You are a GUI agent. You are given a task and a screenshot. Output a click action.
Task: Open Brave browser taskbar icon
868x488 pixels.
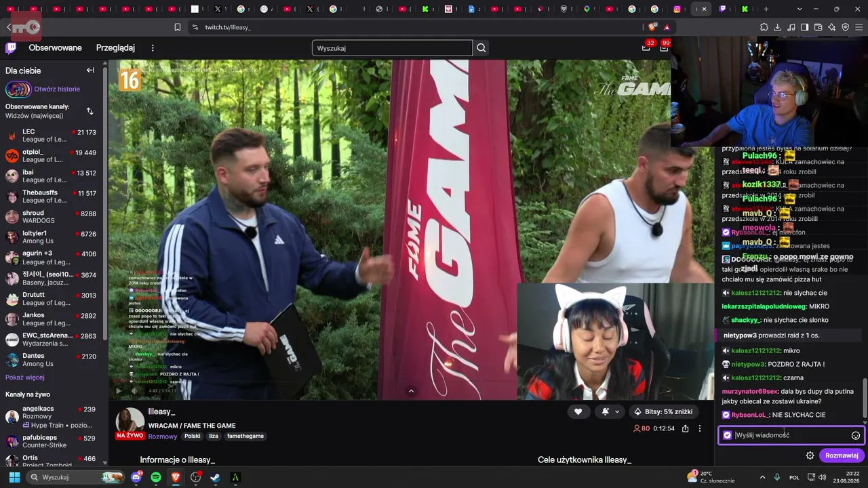176,477
